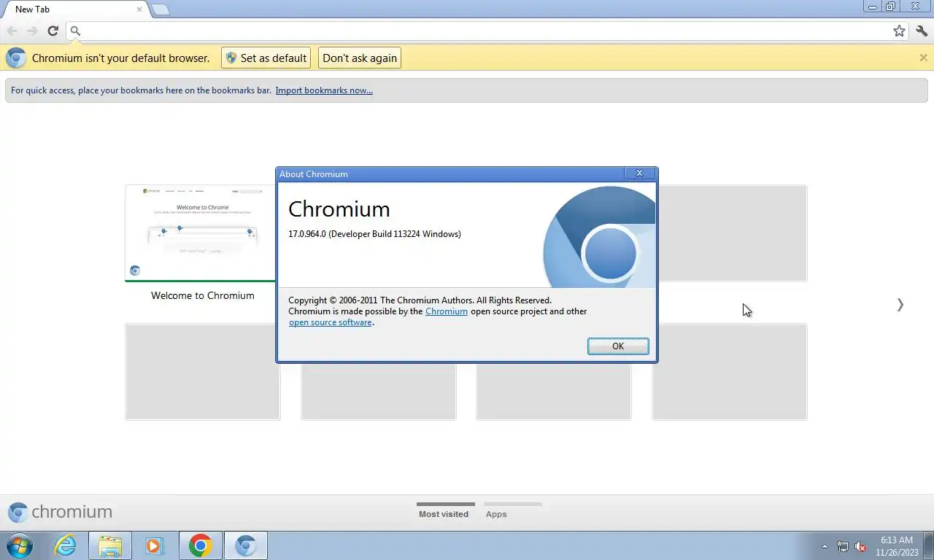Click the Chromium icon in infobar
The image size is (934, 560).
pyautogui.click(x=16, y=58)
